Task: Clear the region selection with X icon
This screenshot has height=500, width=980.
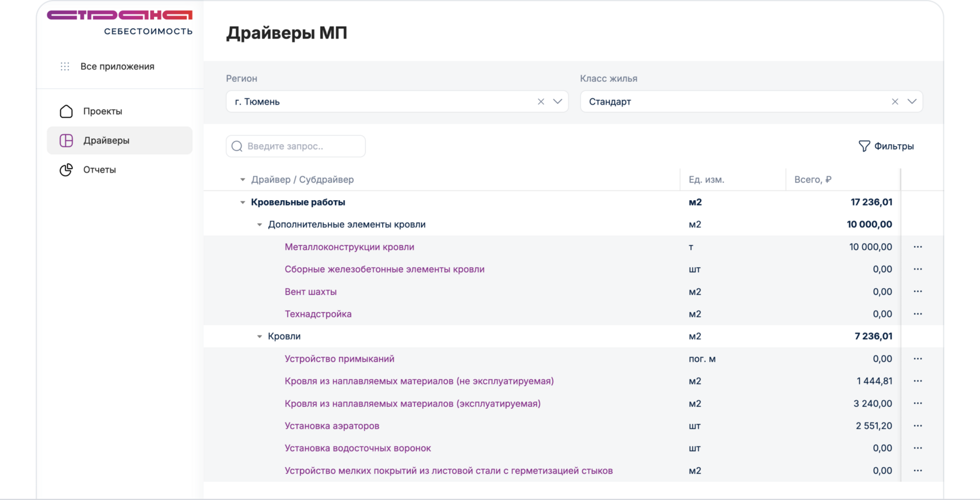Action: click(541, 102)
